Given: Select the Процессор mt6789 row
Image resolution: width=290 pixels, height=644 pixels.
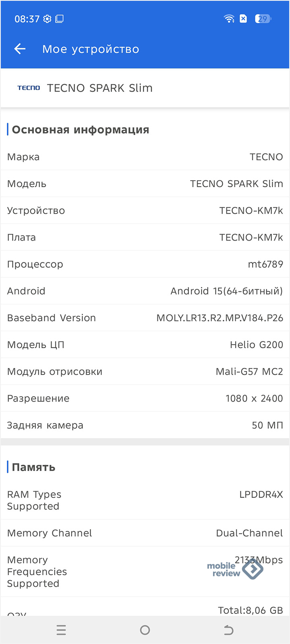Looking at the screenshot, I should tap(145, 264).
